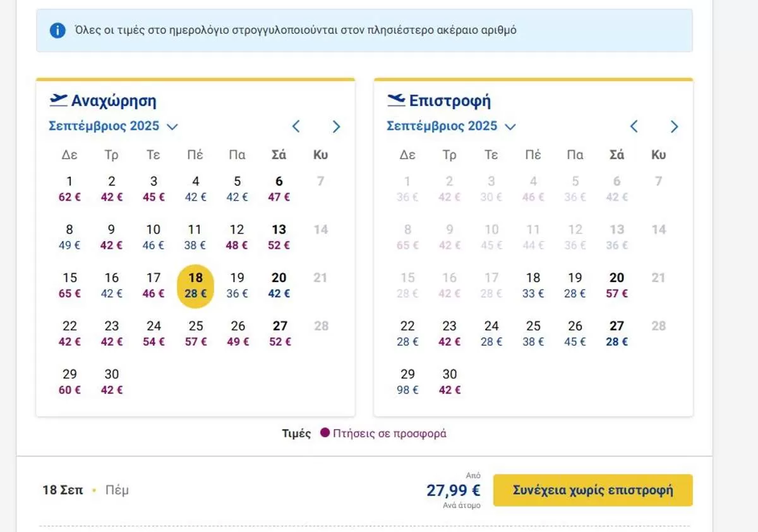Select the highlighted departure date 18
The height and width of the screenshot is (532, 758).
pos(195,286)
